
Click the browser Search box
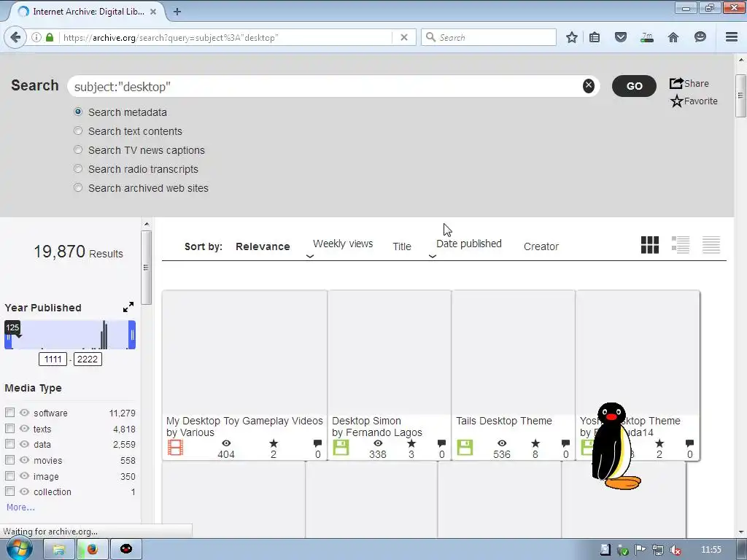coord(489,37)
